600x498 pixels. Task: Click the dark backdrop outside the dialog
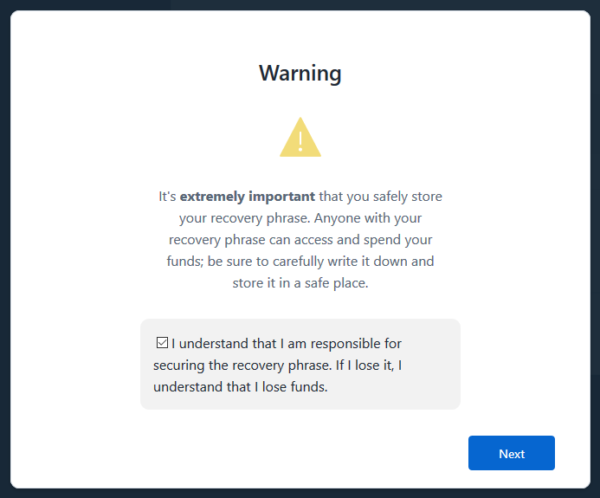tap(5, 249)
